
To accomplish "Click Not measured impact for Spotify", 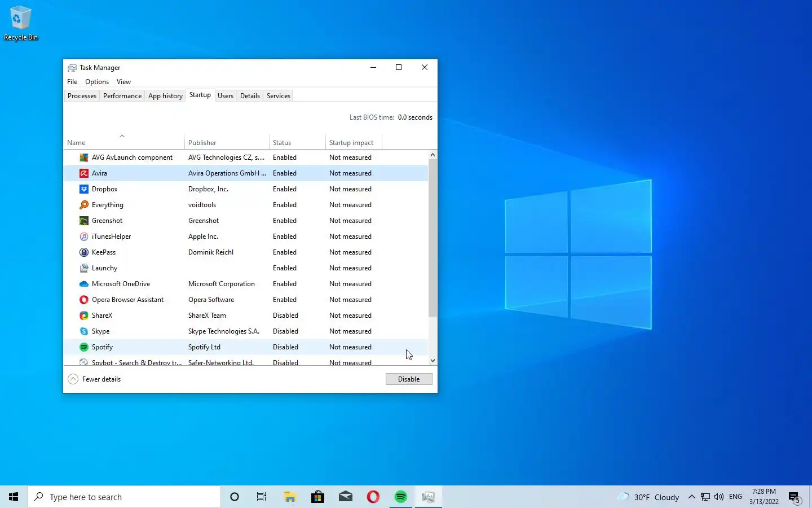I will pyautogui.click(x=350, y=347).
